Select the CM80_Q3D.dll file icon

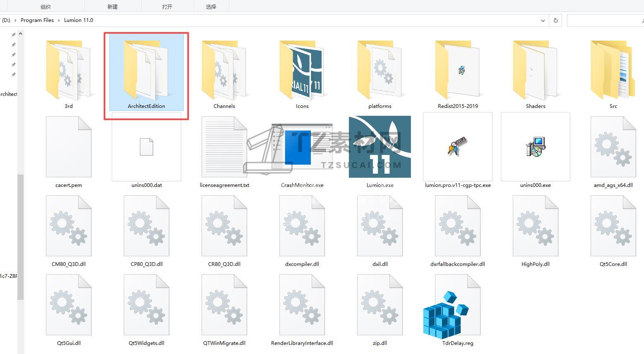[69, 226]
